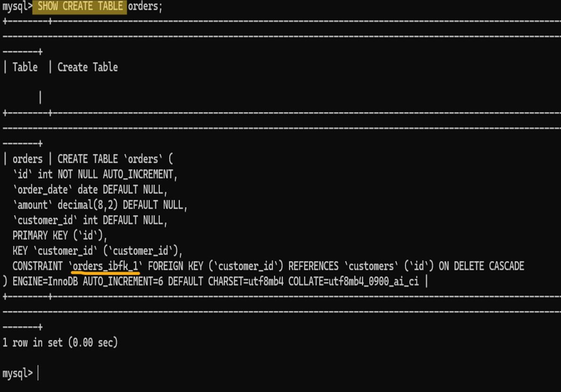Click ENGINE=InnoDB text
The height and width of the screenshot is (392, 561).
point(45,282)
